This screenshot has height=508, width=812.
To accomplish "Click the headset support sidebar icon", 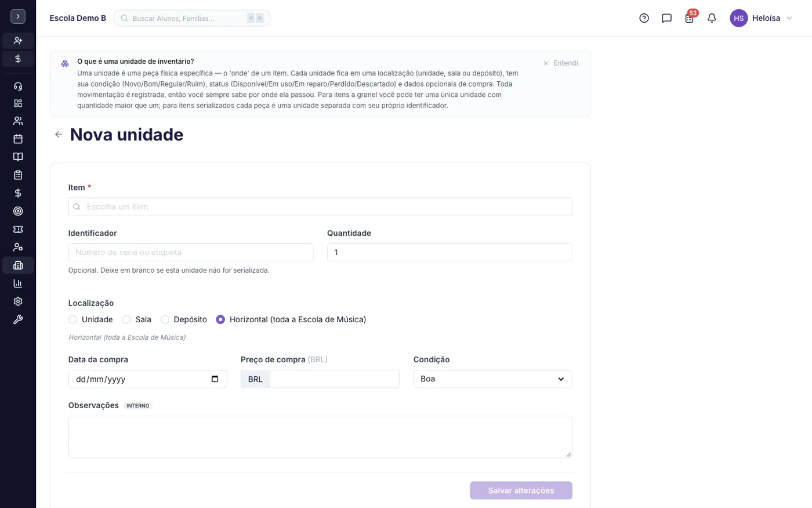I will pyautogui.click(x=18, y=87).
